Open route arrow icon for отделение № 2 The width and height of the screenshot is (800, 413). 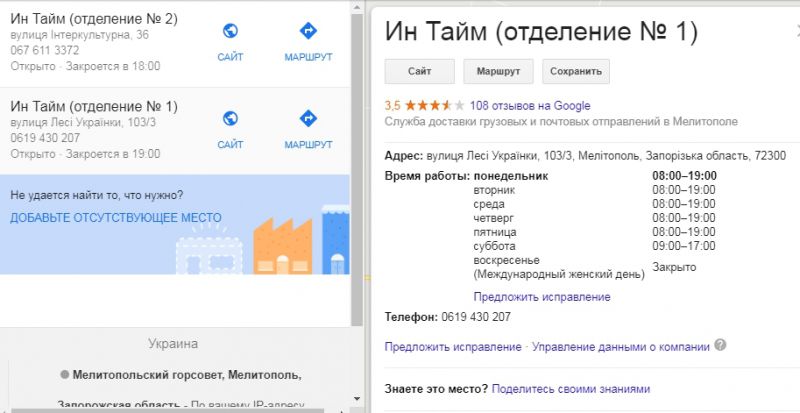click(x=308, y=31)
